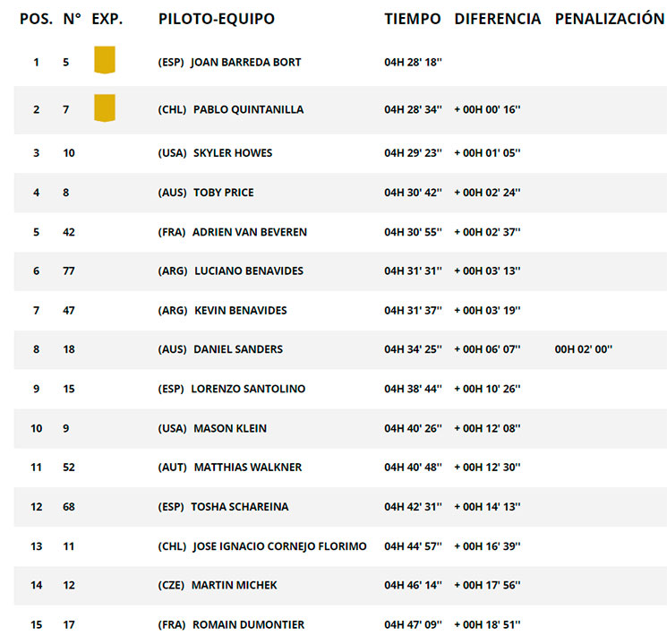
Task: Click Matthias Walkner's name
Action: coord(248,467)
